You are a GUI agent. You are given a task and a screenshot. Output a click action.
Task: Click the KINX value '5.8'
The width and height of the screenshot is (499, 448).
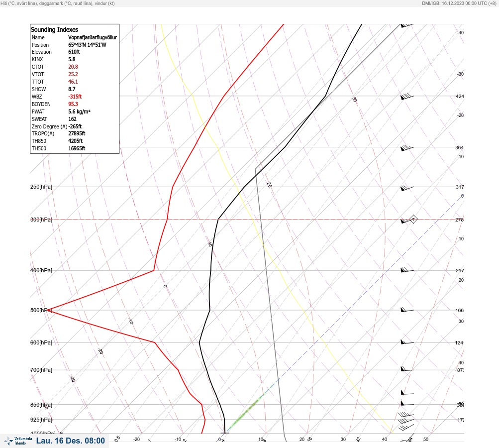click(x=72, y=59)
